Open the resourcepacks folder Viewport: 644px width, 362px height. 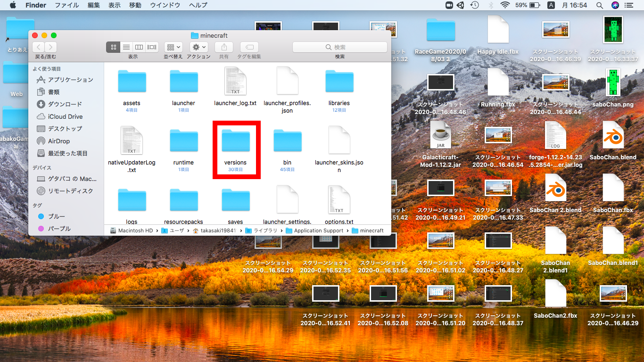coord(183,200)
